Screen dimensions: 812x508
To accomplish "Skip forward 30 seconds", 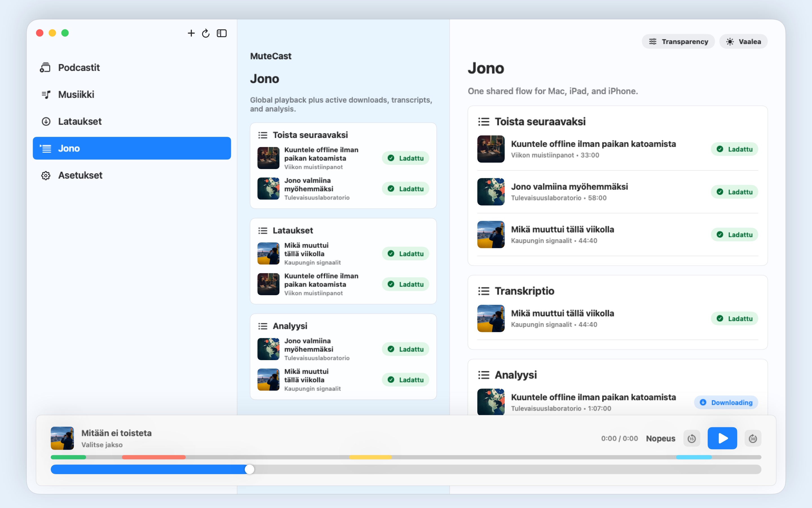I will (753, 438).
